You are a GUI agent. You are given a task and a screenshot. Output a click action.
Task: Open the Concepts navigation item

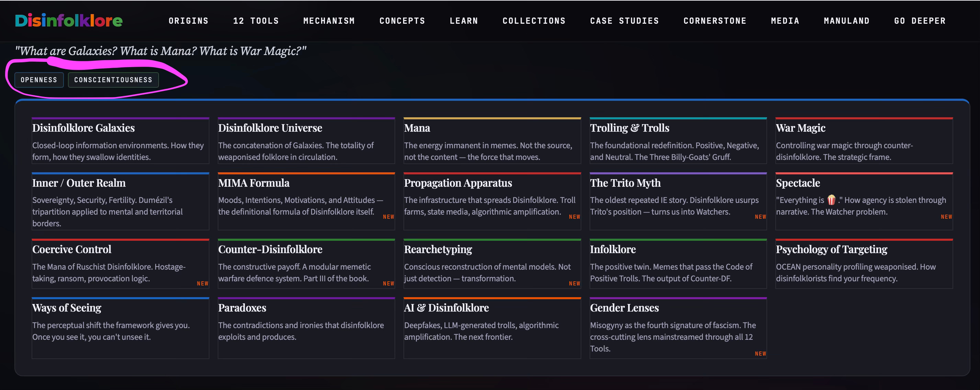402,21
